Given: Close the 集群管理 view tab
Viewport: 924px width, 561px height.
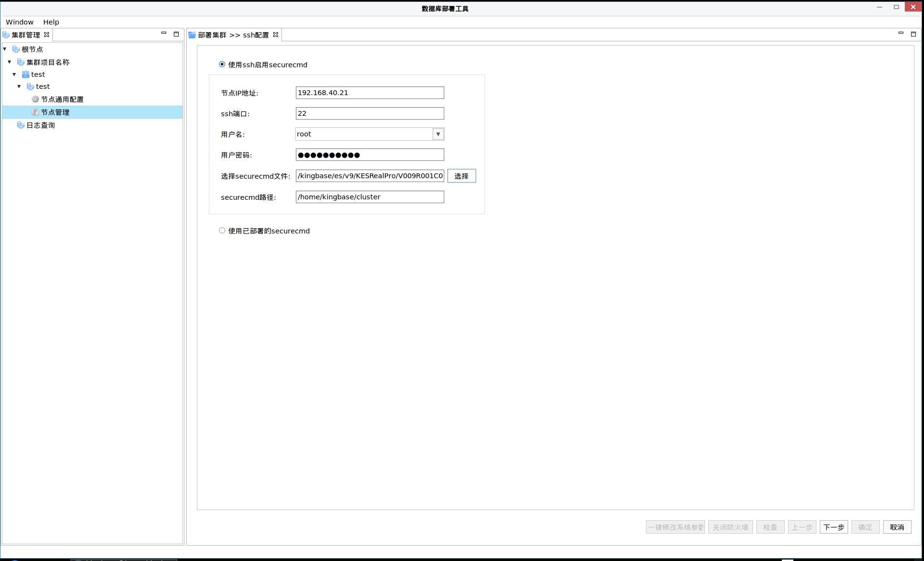Looking at the screenshot, I should point(47,35).
